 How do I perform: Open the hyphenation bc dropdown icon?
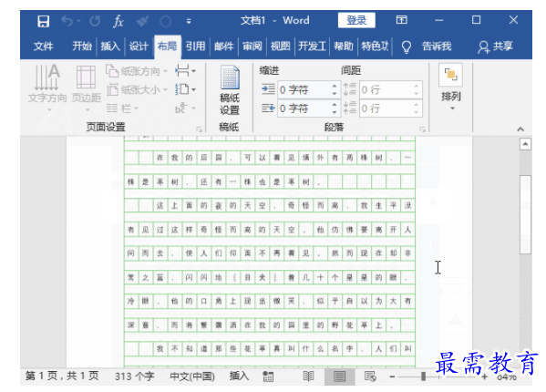click(x=185, y=108)
